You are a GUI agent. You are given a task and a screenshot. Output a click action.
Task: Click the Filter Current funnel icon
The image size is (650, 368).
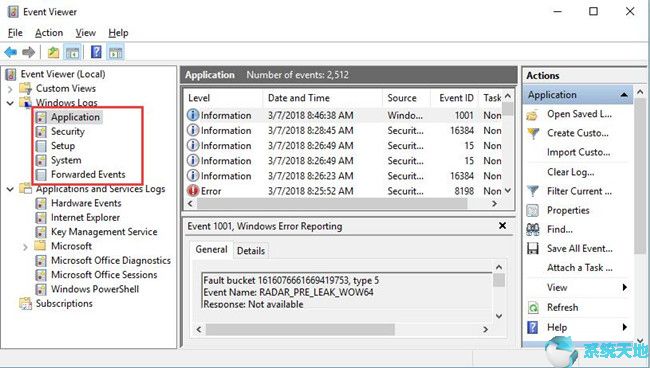tap(533, 191)
